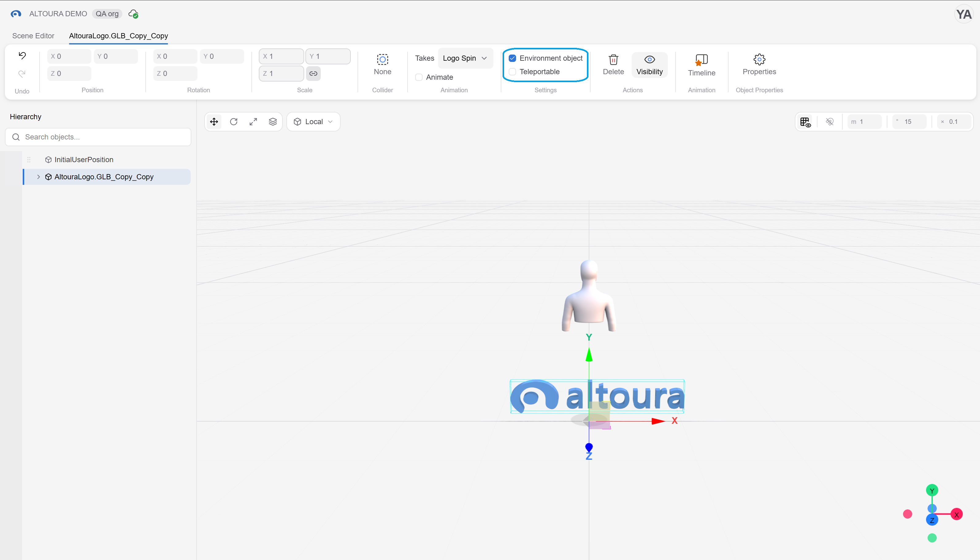Viewport: 980px width, 560px height.
Task: Click the rotation snap 15 degrees field
Action: click(909, 122)
